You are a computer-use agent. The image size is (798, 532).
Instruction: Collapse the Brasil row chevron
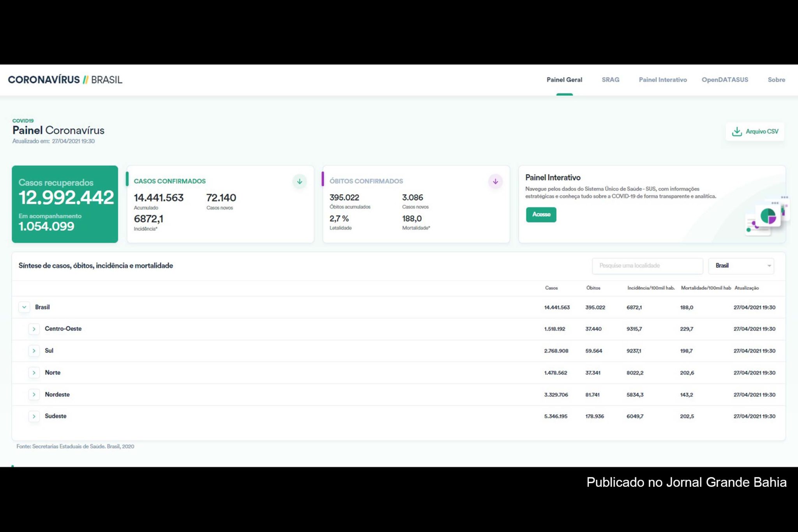pyautogui.click(x=24, y=307)
